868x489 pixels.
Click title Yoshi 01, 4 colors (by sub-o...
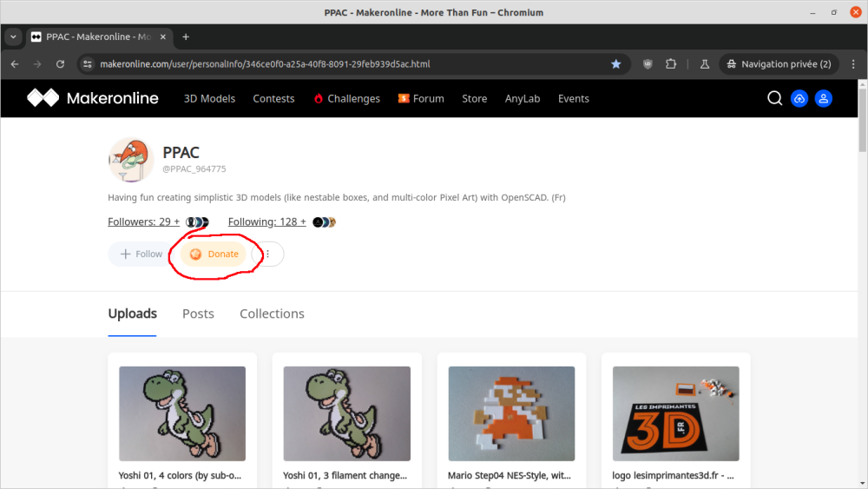(x=180, y=475)
